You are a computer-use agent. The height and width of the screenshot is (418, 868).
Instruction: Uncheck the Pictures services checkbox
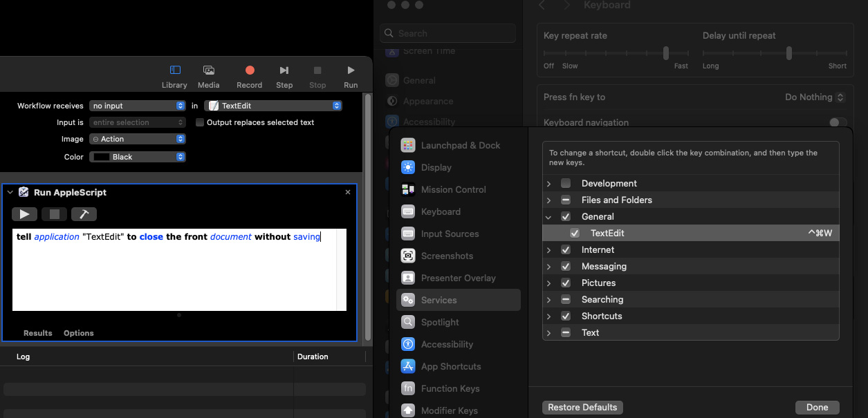566,283
